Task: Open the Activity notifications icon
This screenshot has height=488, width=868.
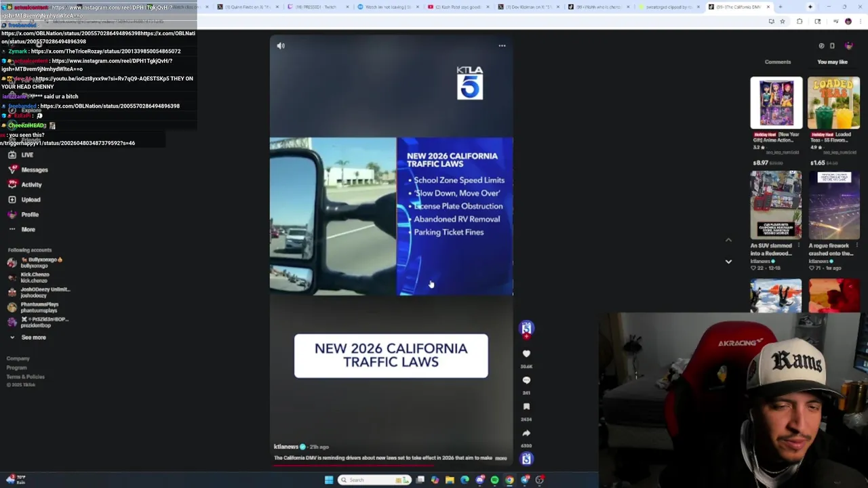Action: pos(12,184)
